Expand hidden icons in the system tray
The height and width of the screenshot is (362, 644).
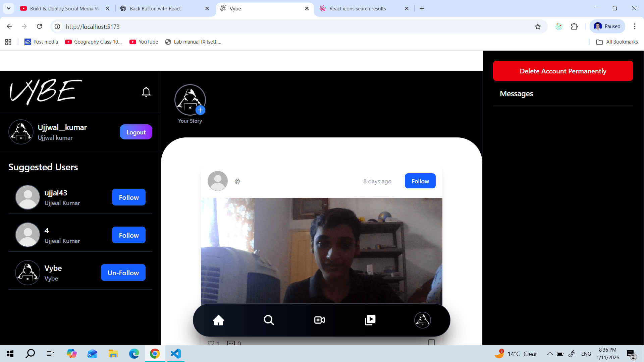click(549, 353)
